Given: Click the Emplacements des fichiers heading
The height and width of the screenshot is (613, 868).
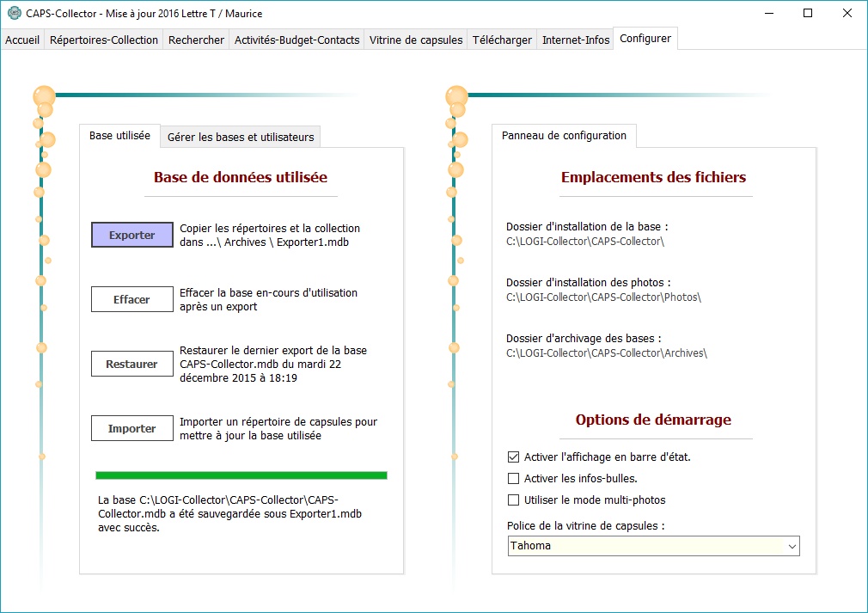Looking at the screenshot, I should click(x=654, y=177).
